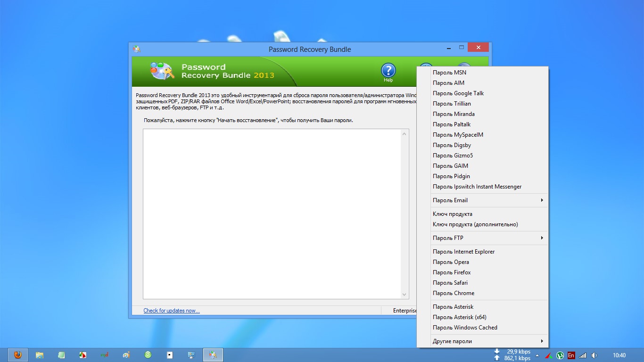
Task: Choose Пароль Internet Explorer
Action: pos(483,252)
